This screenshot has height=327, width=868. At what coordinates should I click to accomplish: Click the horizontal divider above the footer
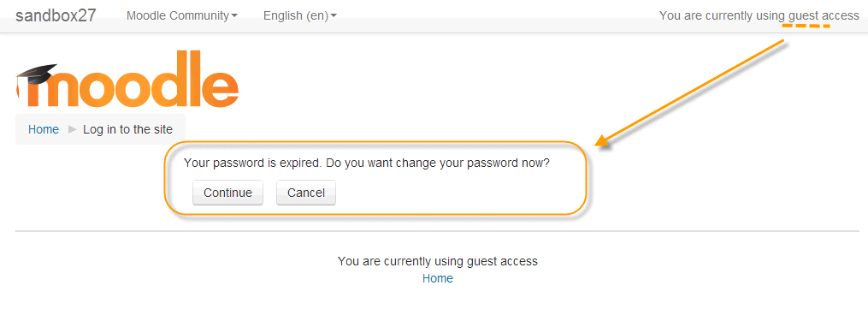pos(437,230)
